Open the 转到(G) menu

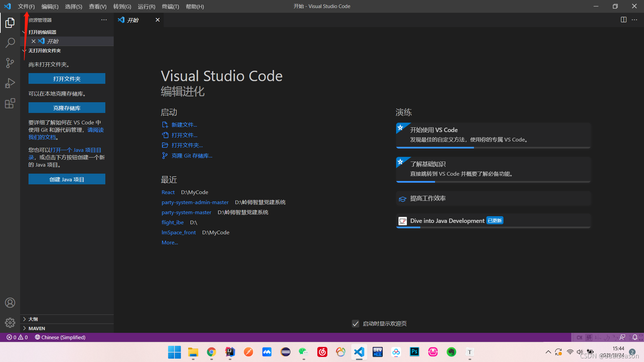(122, 6)
